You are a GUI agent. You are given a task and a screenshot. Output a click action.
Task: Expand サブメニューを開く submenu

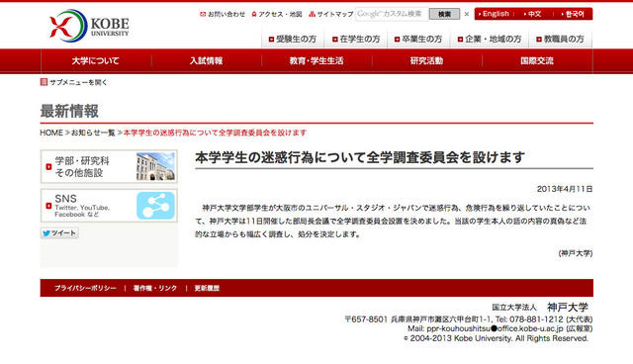(74, 82)
